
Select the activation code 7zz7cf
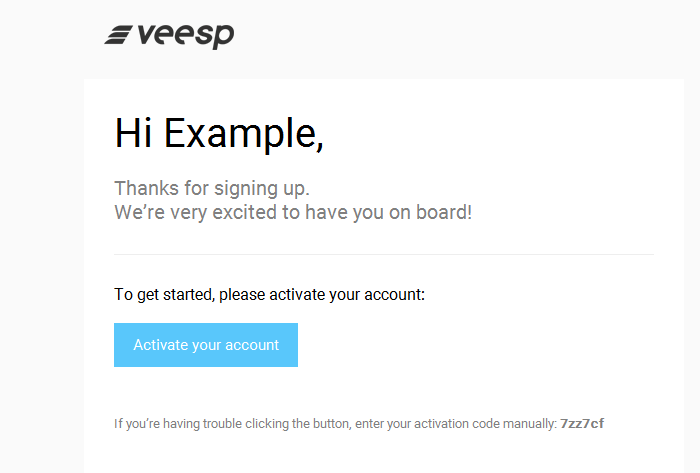pyautogui.click(x=582, y=423)
